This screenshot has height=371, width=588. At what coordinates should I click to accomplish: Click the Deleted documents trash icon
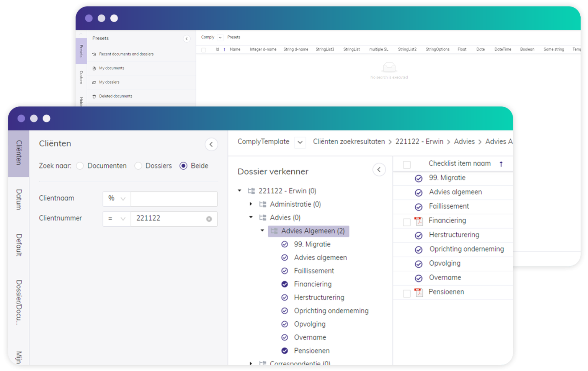(x=94, y=96)
